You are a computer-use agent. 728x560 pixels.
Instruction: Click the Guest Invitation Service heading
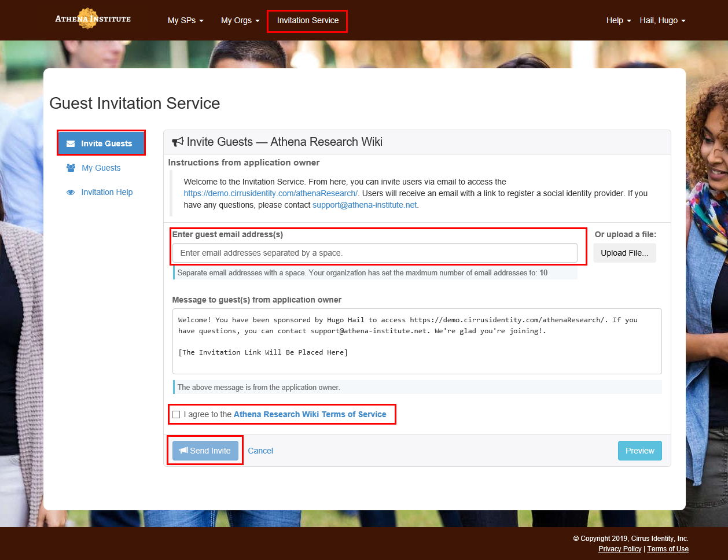[x=135, y=103]
